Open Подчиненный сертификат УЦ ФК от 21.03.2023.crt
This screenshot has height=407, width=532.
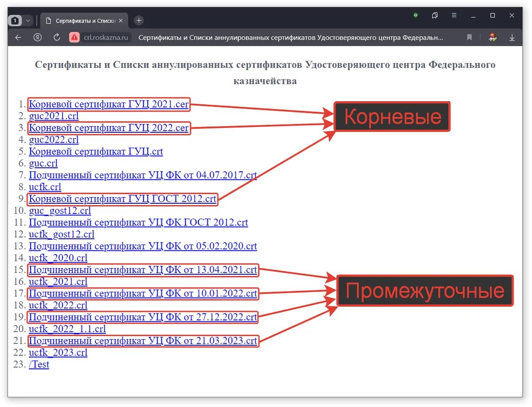pyautogui.click(x=143, y=341)
